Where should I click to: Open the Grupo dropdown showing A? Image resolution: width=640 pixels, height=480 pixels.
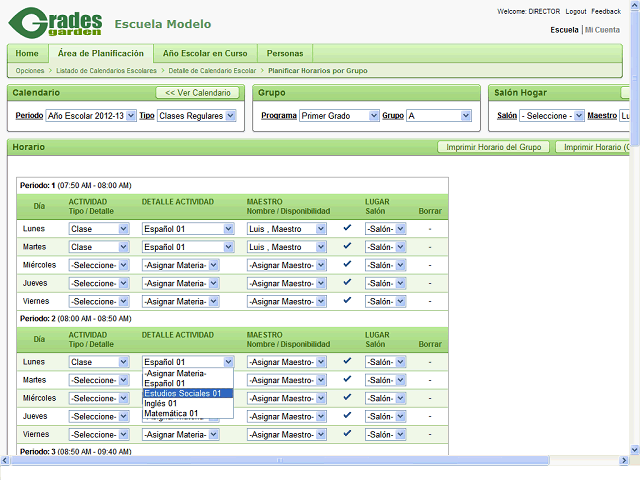(438, 116)
